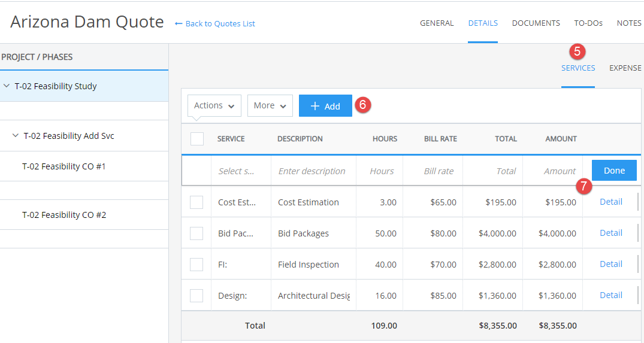The image size is (644, 343).
Task: Click the Select service field in new row
Action: coord(241,171)
